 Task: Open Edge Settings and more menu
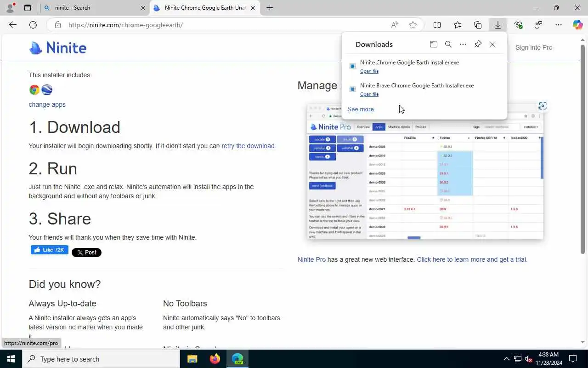(x=559, y=25)
